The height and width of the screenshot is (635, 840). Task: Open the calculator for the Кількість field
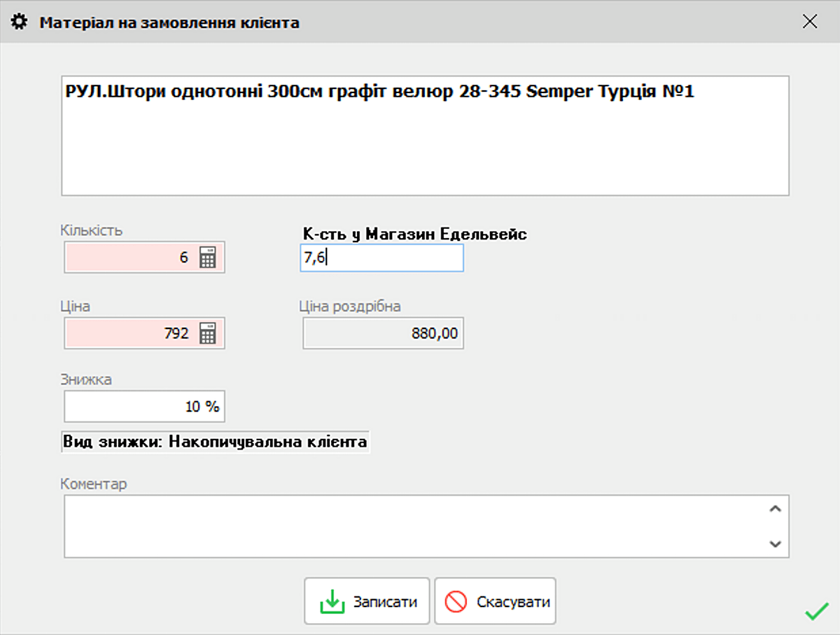(208, 258)
